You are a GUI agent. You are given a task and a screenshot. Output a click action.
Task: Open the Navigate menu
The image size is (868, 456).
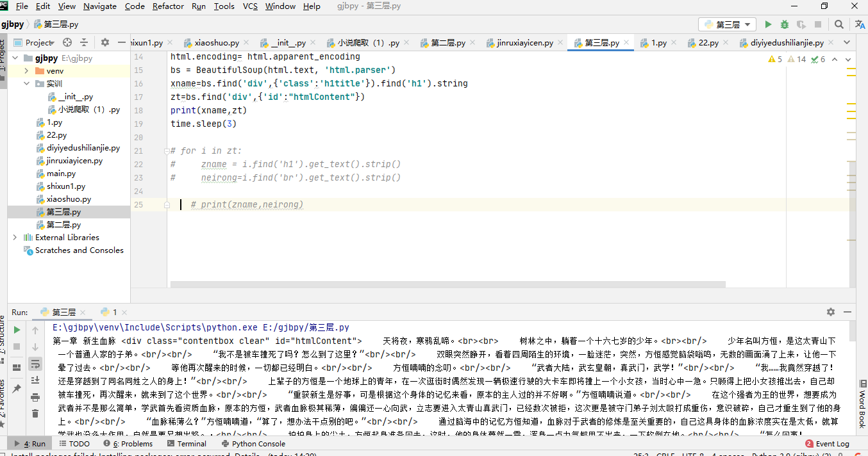(100, 6)
